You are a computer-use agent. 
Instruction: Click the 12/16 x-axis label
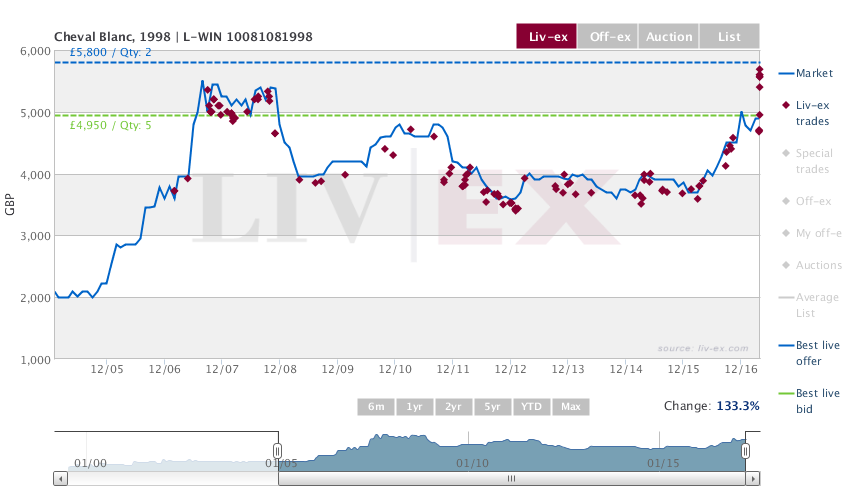point(741,369)
